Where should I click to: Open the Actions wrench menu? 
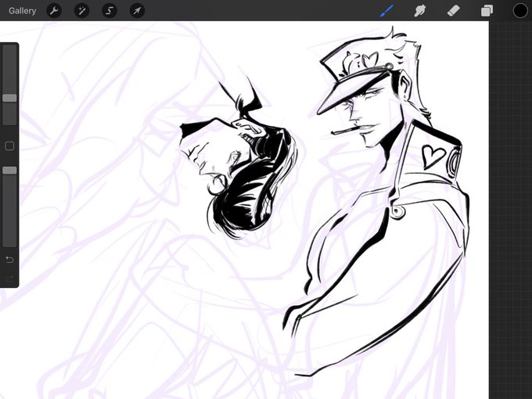click(x=54, y=11)
